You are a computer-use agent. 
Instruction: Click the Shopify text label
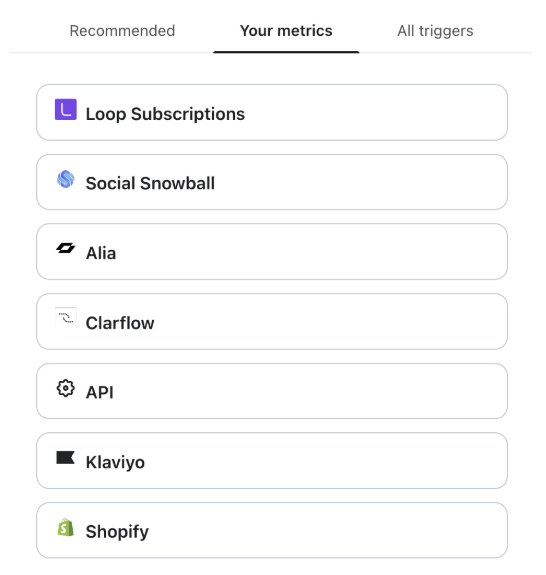pos(117,532)
